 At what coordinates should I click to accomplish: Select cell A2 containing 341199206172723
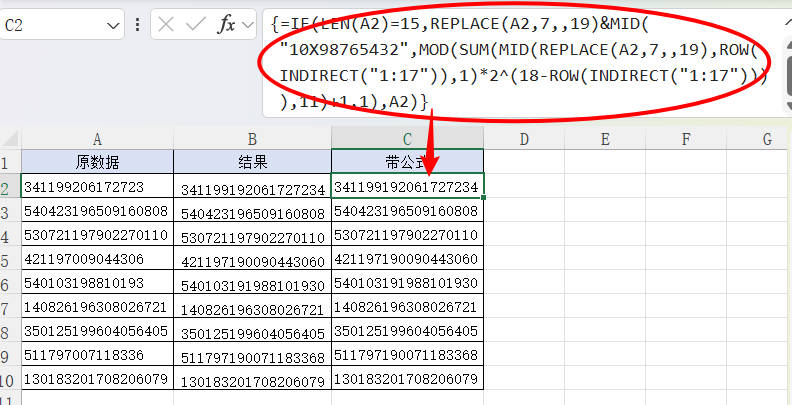[x=97, y=187]
